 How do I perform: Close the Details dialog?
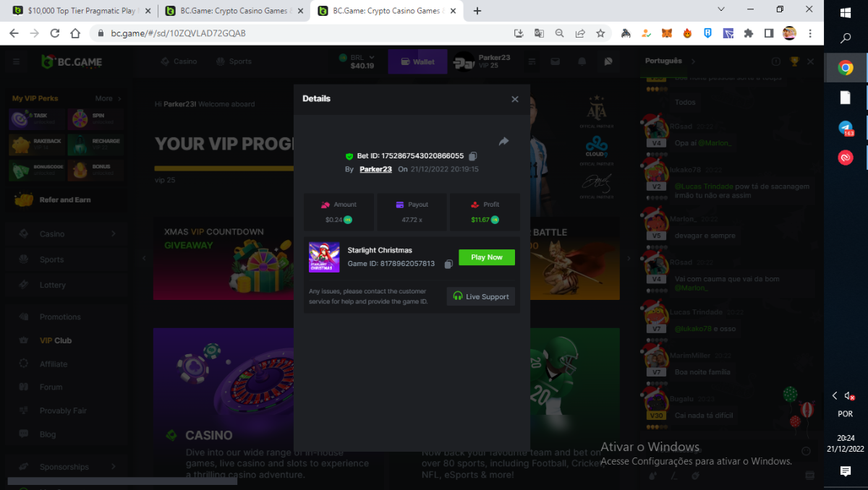[x=515, y=99]
